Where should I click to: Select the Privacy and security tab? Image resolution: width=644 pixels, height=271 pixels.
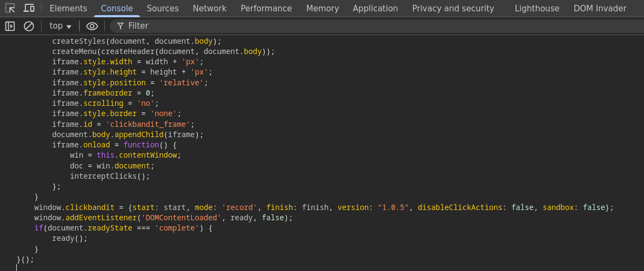(453, 8)
